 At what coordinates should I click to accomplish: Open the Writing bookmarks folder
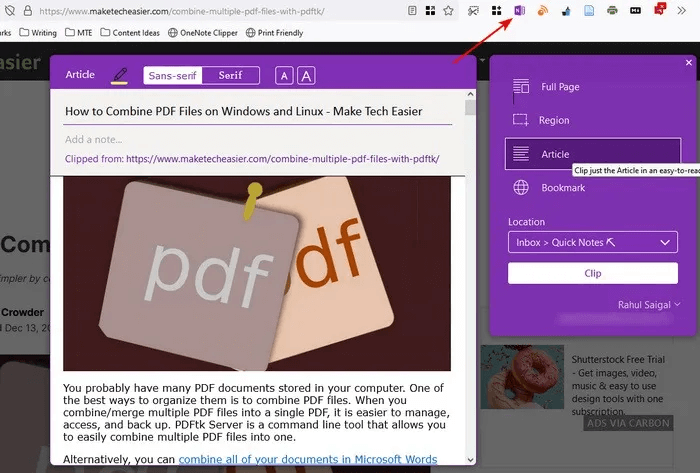38,33
